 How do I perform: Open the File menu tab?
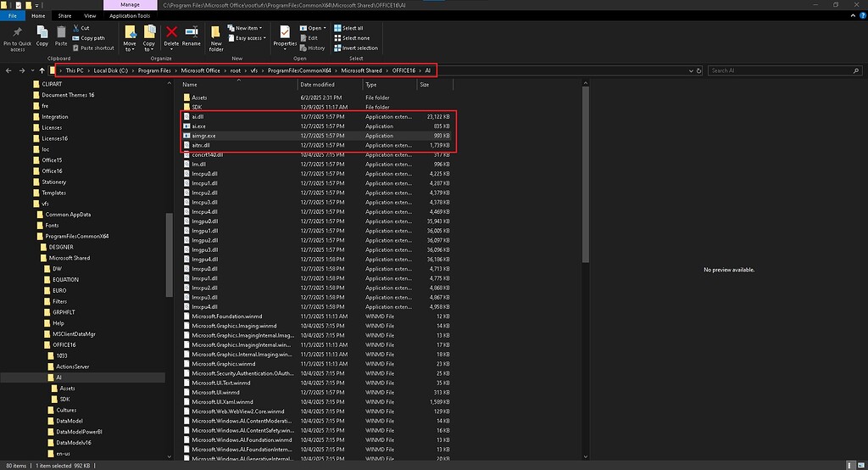pos(14,15)
